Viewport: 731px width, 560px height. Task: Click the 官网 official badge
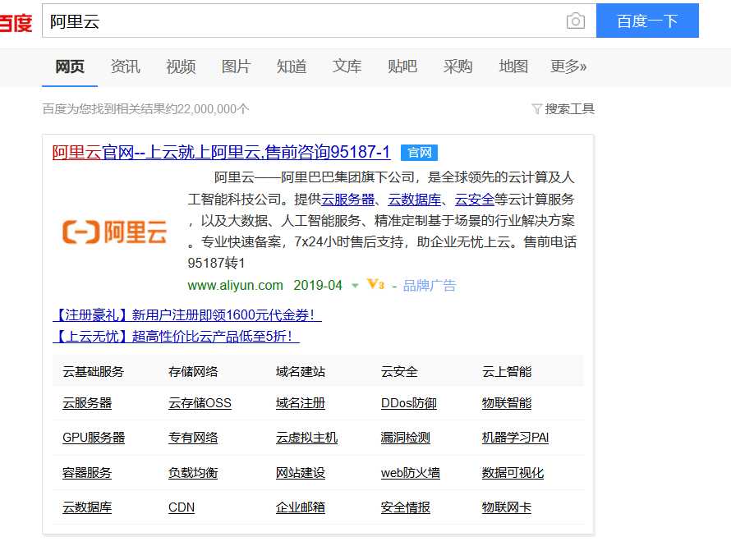pos(419,153)
